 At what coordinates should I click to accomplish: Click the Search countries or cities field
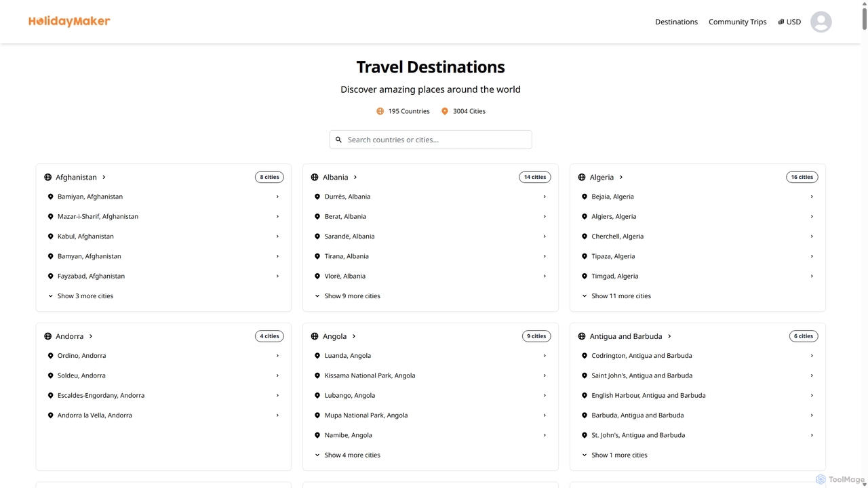[x=431, y=140]
